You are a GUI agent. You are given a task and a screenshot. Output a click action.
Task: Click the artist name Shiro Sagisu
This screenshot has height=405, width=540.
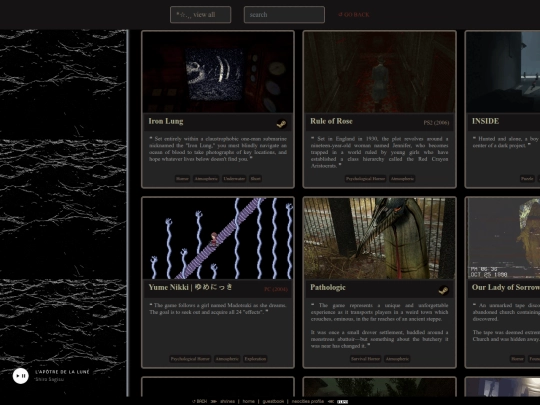point(49,379)
